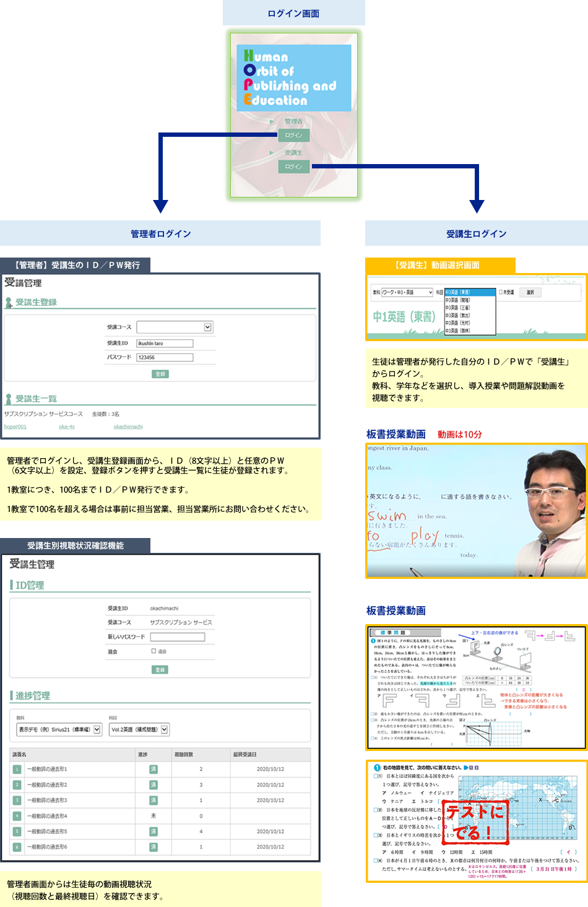
Task: Click 【管理者】受講生のＩＤ／ＰＷ発行 label tab
Action: click(76, 265)
